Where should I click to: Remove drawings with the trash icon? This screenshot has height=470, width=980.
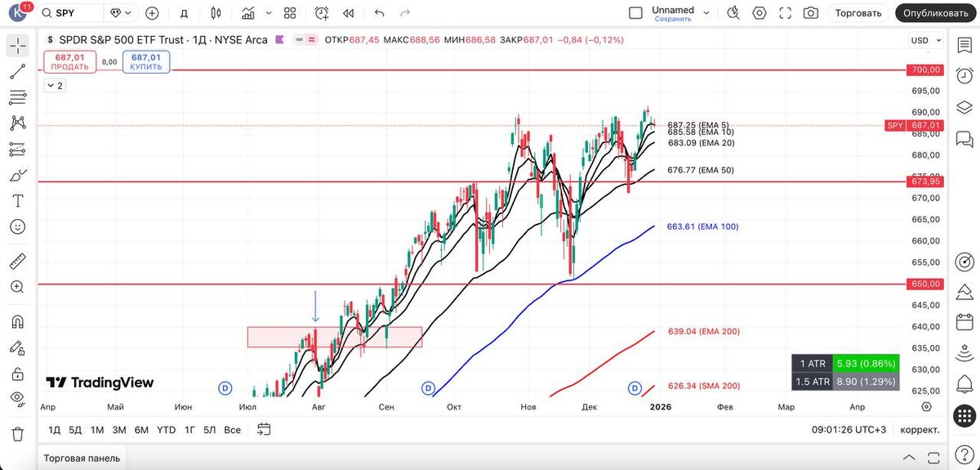(18, 434)
